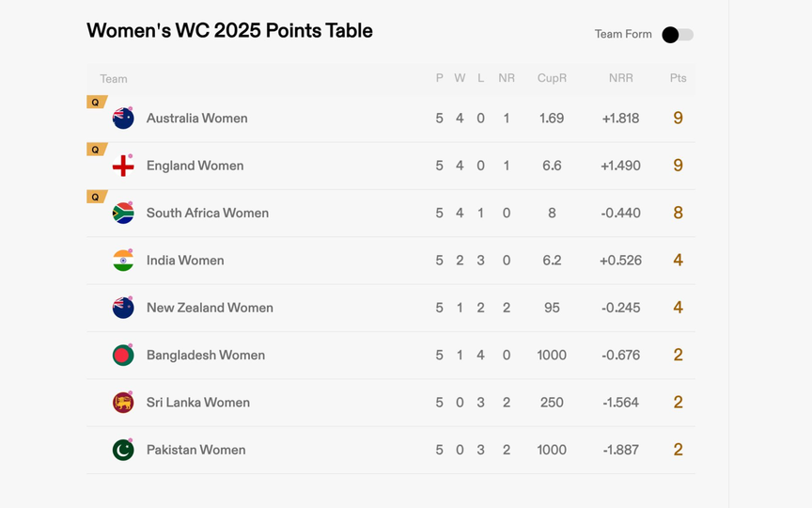Open the India Women team link
Image resolution: width=812 pixels, height=508 pixels.
point(185,261)
